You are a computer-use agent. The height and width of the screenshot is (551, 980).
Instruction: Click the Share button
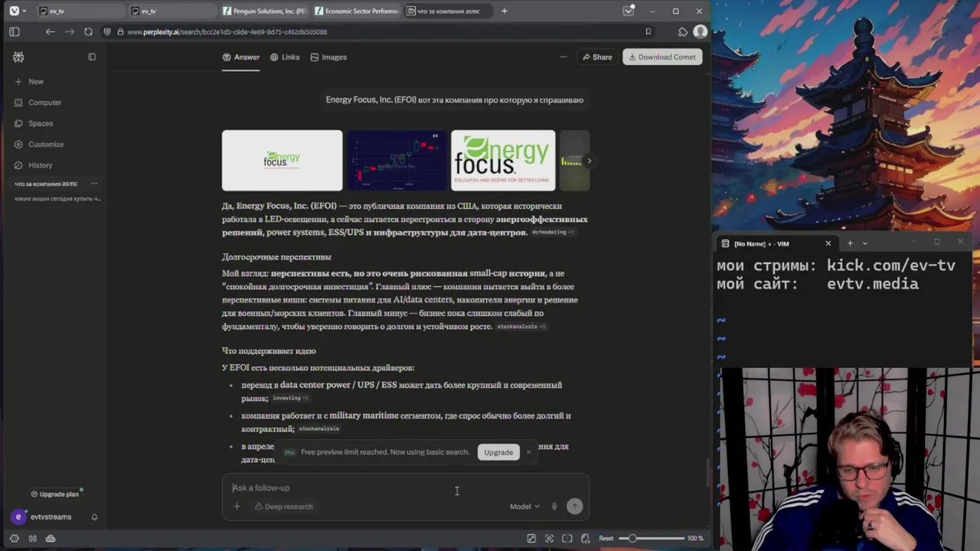[x=596, y=57]
